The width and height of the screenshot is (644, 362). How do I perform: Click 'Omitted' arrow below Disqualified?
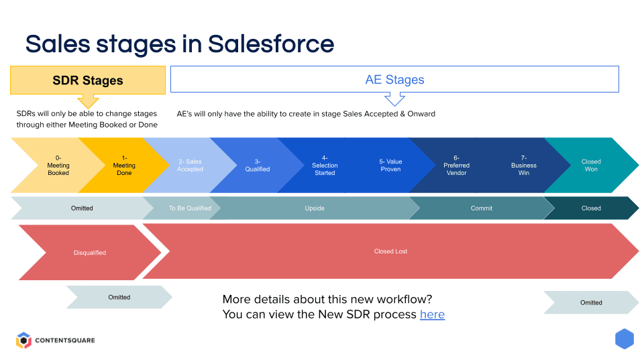click(x=119, y=297)
